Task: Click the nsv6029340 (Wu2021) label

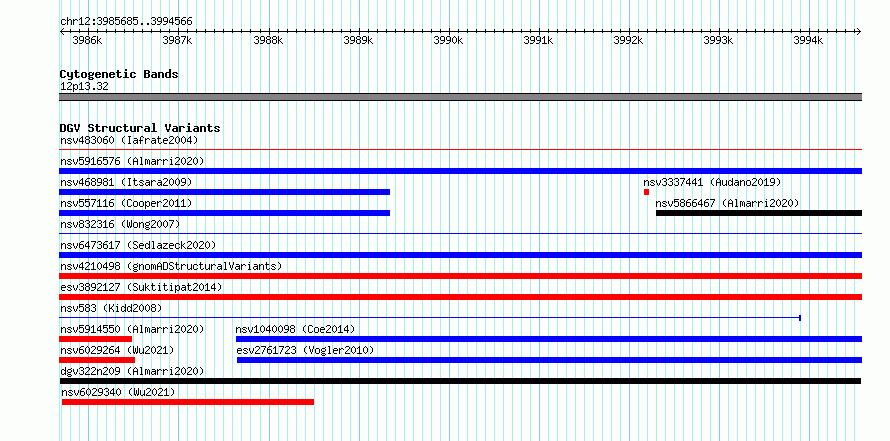Action: coord(118,392)
